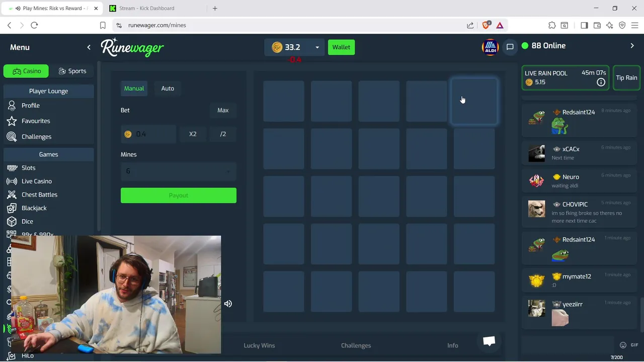Image resolution: width=644 pixels, height=362 pixels.
Task: Open Slots games
Action: pyautogui.click(x=28, y=168)
